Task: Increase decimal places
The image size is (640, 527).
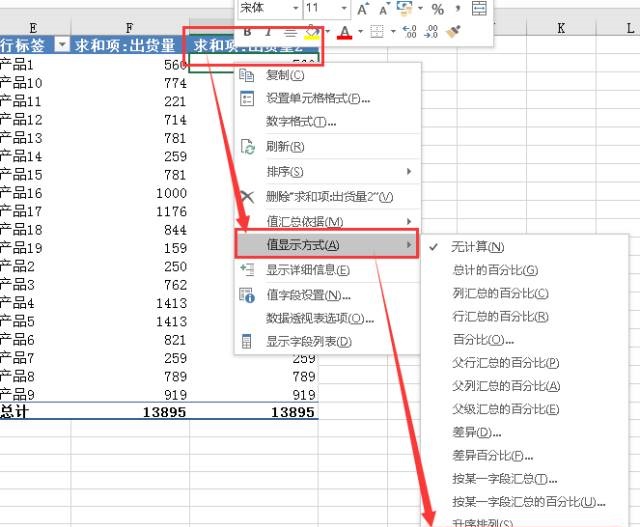Action: tap(409, 31)
